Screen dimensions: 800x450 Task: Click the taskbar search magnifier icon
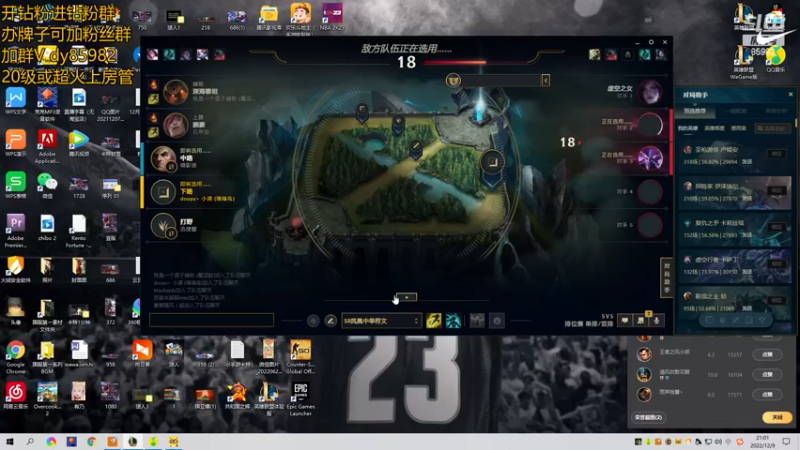pos(30,441)
